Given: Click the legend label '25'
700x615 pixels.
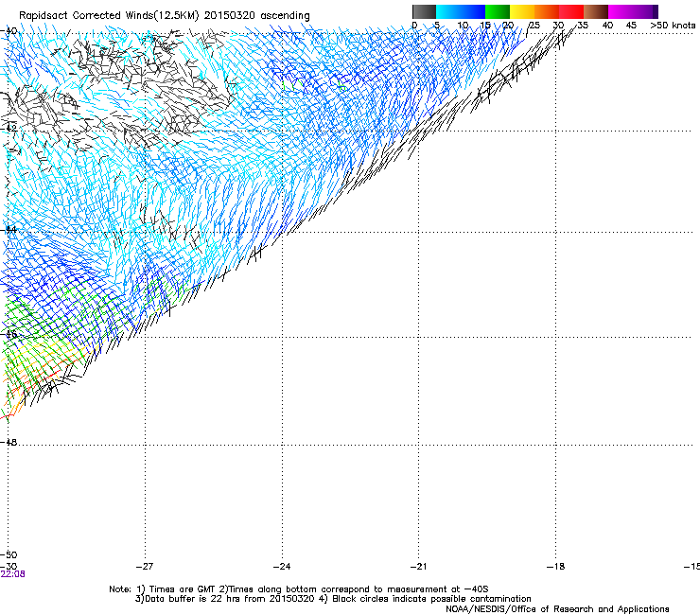Looking at the screenshot, I should 534,26.
